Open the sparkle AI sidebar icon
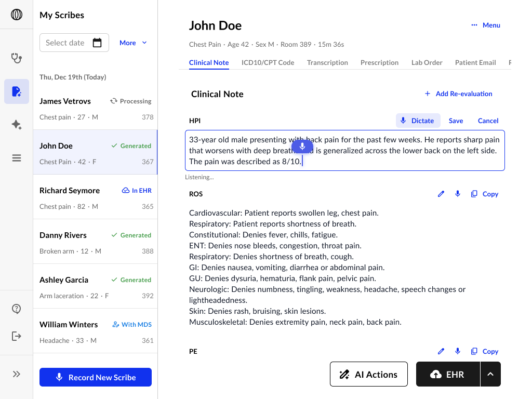The width and height of the screenshot is (532, 399). tap(16, 125)
